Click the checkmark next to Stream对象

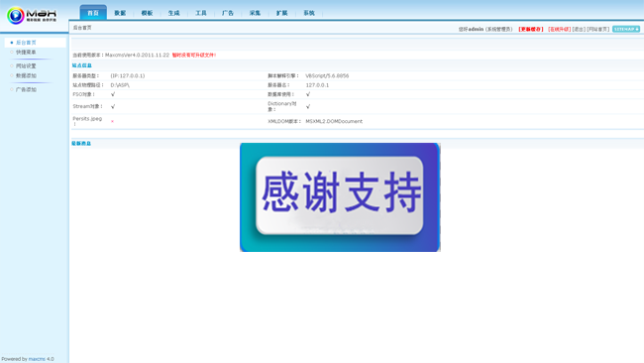tap(113, 106)
